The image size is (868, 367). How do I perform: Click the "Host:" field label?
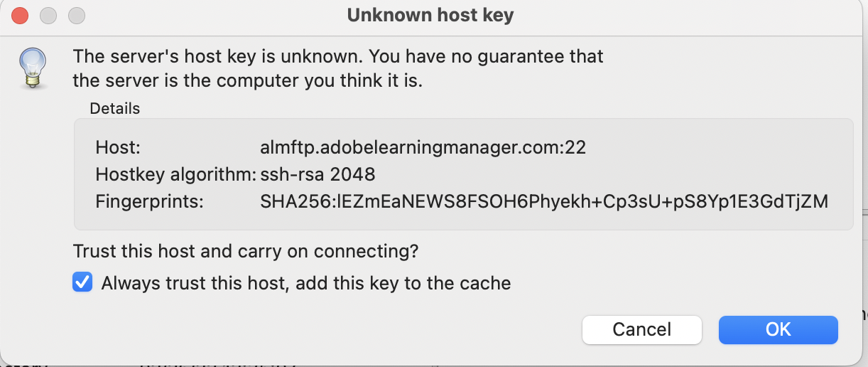tap(119, 148)
